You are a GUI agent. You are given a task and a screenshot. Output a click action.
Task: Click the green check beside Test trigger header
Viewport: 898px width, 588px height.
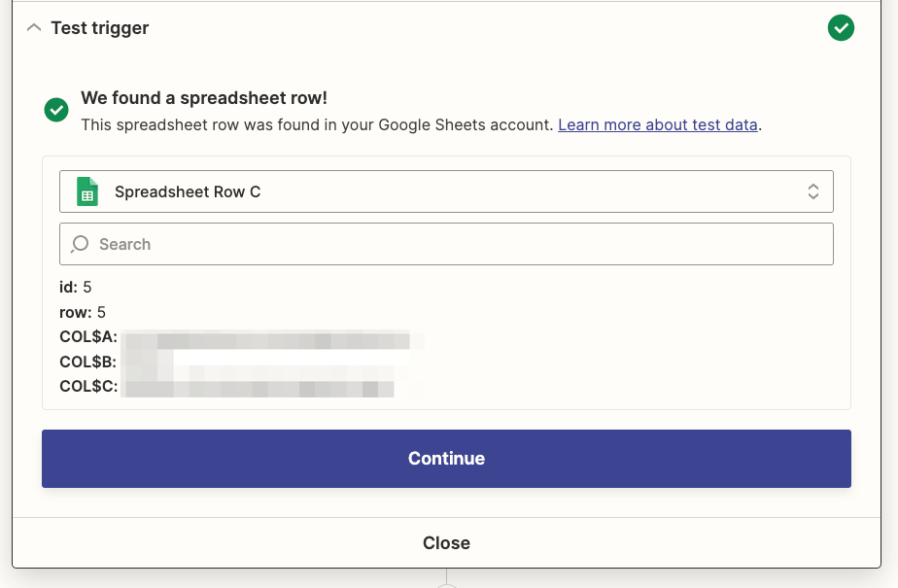[841, 28]
